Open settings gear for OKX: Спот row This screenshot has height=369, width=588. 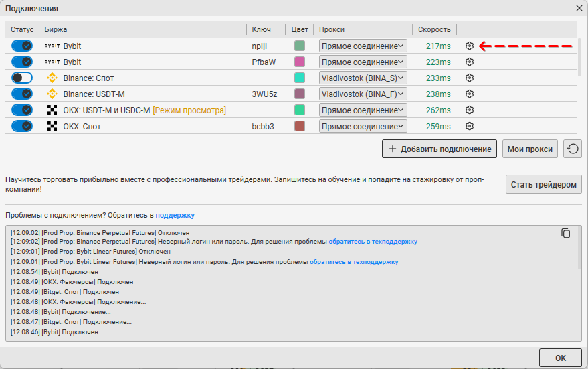[470, 126]
